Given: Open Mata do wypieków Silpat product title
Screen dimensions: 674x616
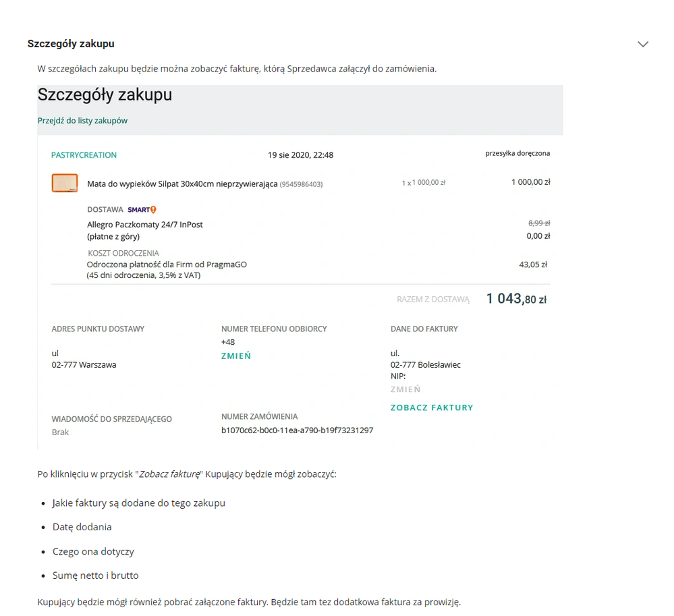Looking at the screenshot, I should pos(182,184).
